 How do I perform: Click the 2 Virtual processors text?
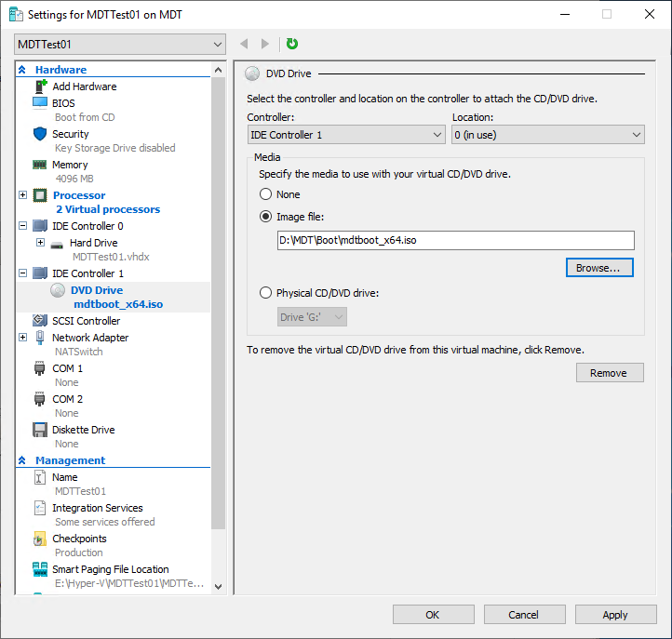click(x=108, y=209)
